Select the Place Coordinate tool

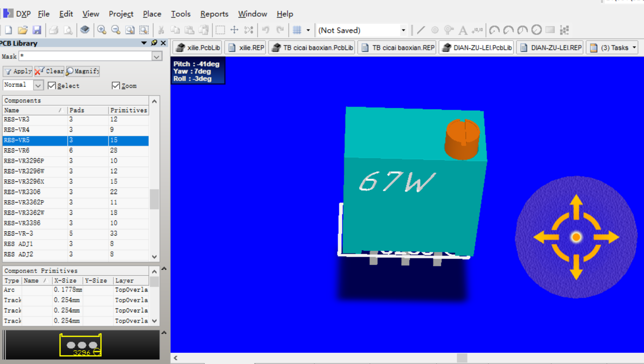pos(477,30)
